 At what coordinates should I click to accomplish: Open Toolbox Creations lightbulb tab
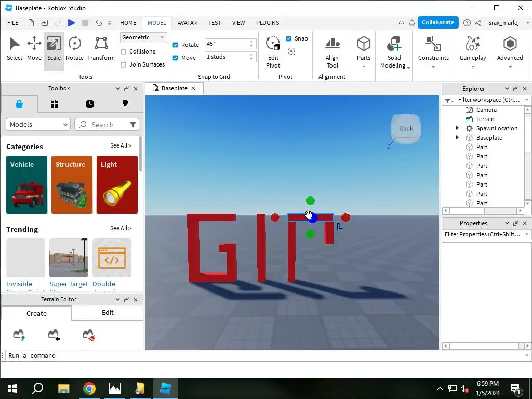[x=125, y=104]
